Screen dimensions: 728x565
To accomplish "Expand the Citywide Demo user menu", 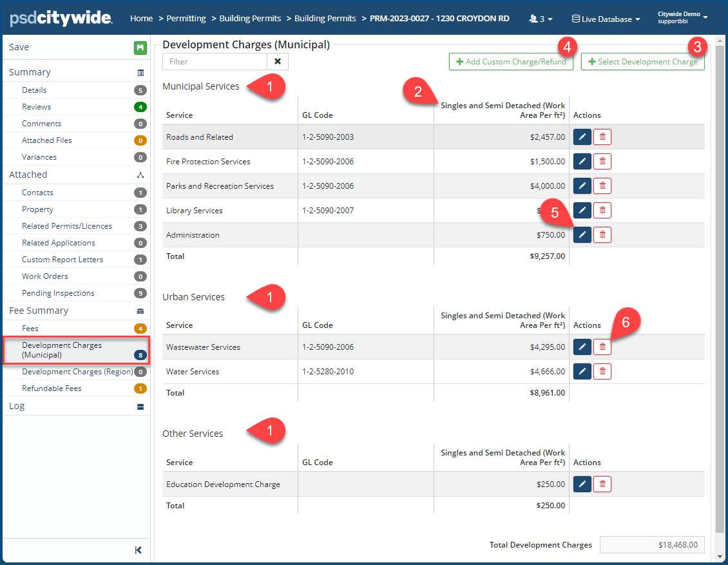I will pos(682,18).
